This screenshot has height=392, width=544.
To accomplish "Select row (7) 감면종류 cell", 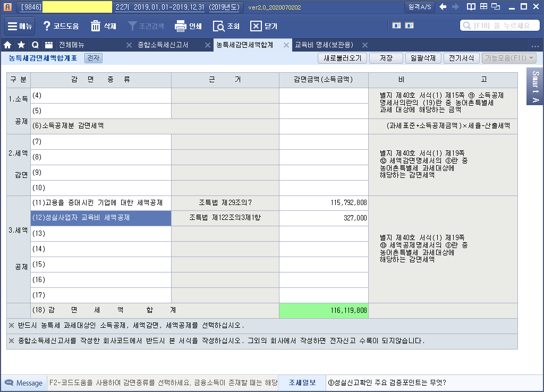I will pos(101,142).
